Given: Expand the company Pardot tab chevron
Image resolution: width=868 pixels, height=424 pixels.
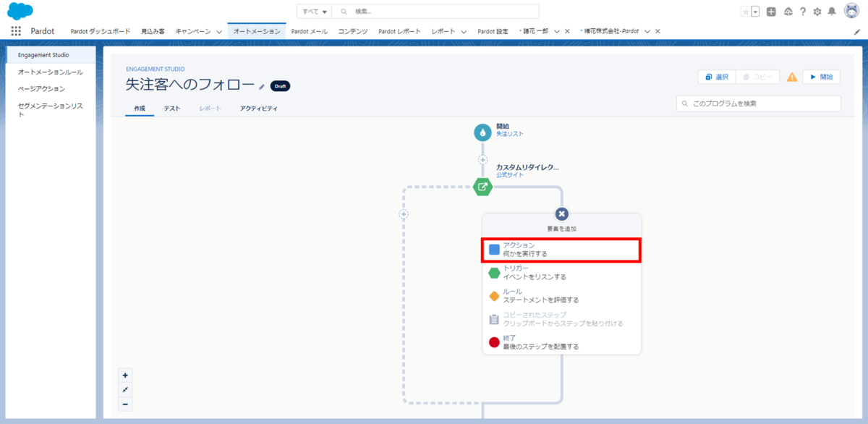Looking at the screenshot, I should [x=647, y=32].
